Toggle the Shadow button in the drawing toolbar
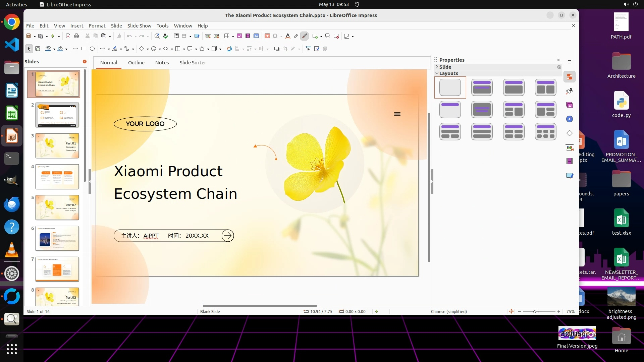This screenshot has height=362, width=644. click(277, 49)
